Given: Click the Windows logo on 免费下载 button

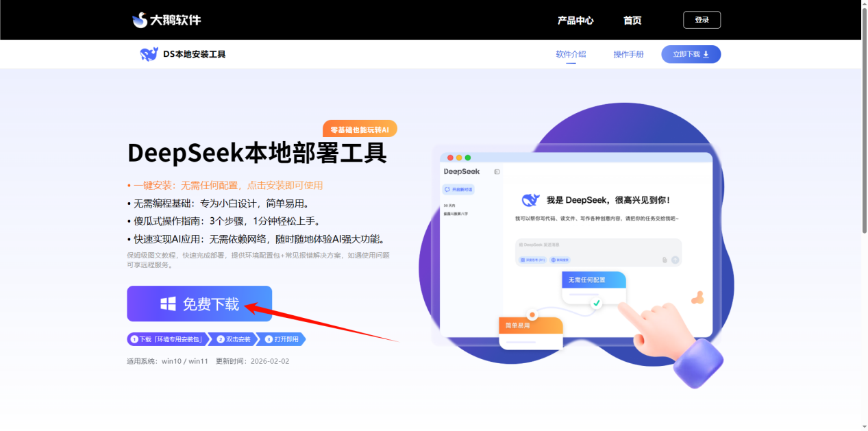Looking at the screenshot, I should tap(168, 304).
